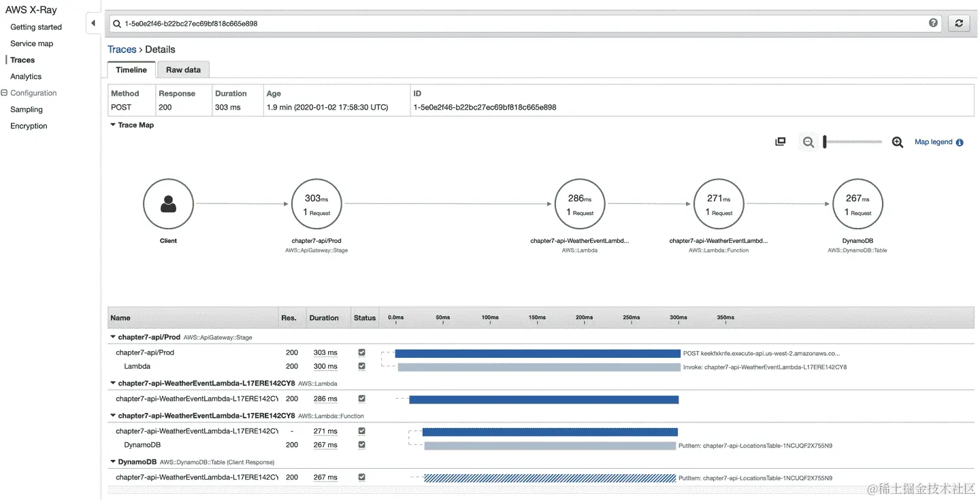
Task: Refresh the trace results
Action: pos(959,23)
